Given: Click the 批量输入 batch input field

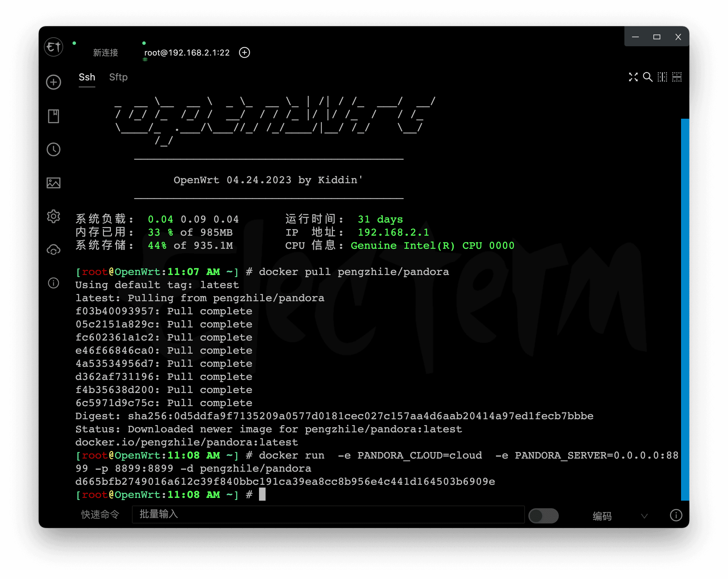Looking at the screenshot, I should pyautogui.click(x=328, y=514).
